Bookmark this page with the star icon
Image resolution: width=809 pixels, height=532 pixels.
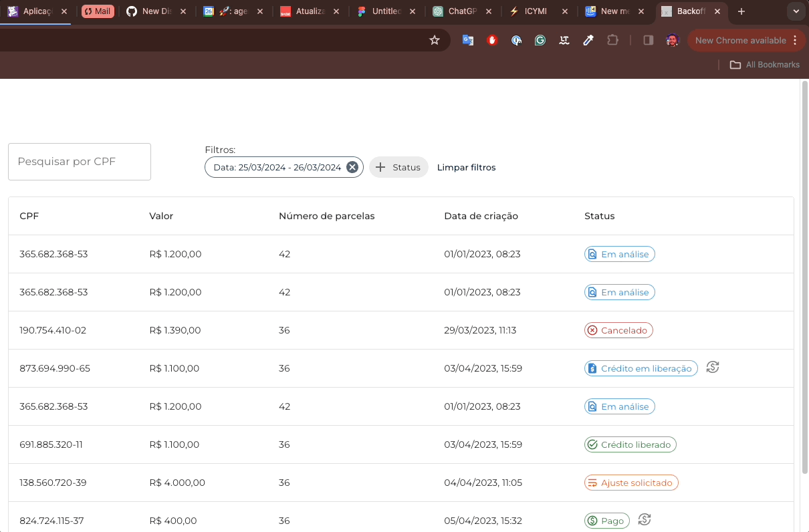(435, 40)
